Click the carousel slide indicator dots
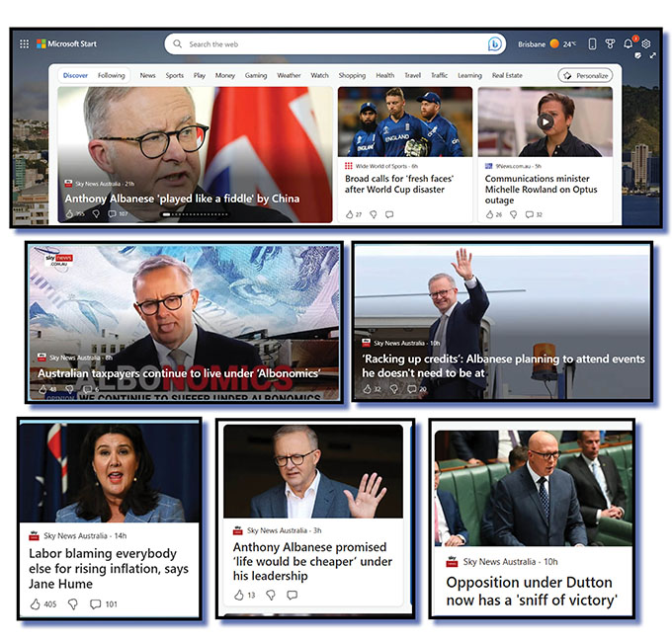This screenshot has width=672, height=642. pyautogui.click(x=195, y=214)
